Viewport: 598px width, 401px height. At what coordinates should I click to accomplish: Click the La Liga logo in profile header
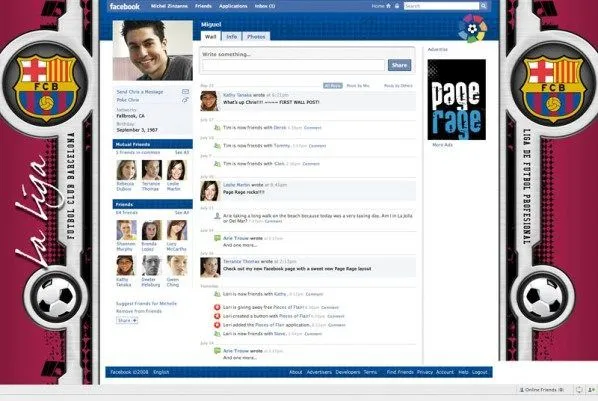click(473, 28)
